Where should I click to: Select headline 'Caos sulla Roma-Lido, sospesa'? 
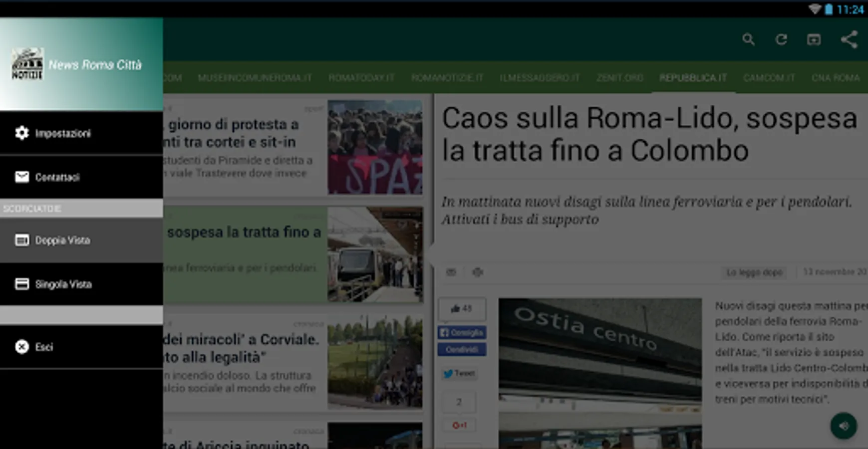point(649,119)
